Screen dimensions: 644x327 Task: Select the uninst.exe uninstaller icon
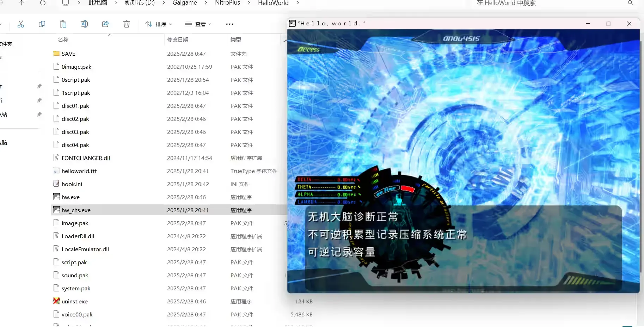click(56, 301)
